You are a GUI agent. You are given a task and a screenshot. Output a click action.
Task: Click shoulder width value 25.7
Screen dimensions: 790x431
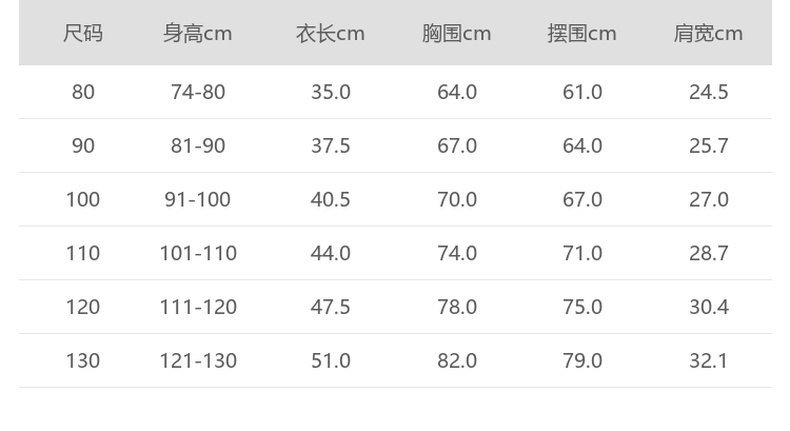click(708, 146)
